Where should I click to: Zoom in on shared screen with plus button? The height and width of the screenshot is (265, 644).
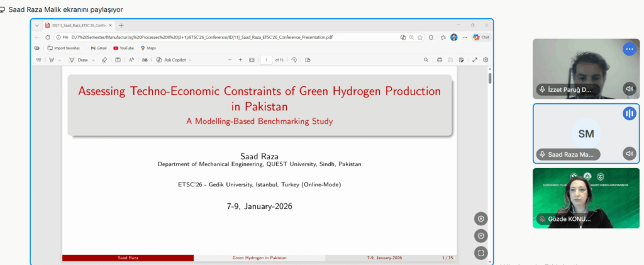[x=481, y=219]
